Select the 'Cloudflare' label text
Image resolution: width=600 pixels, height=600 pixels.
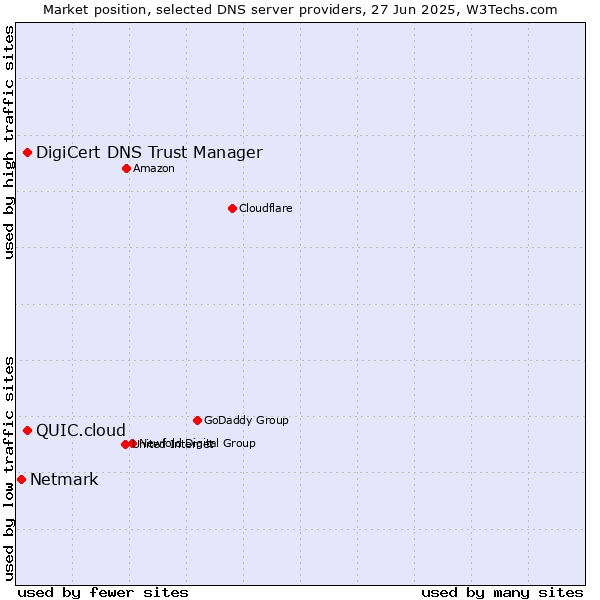(266, 208)
